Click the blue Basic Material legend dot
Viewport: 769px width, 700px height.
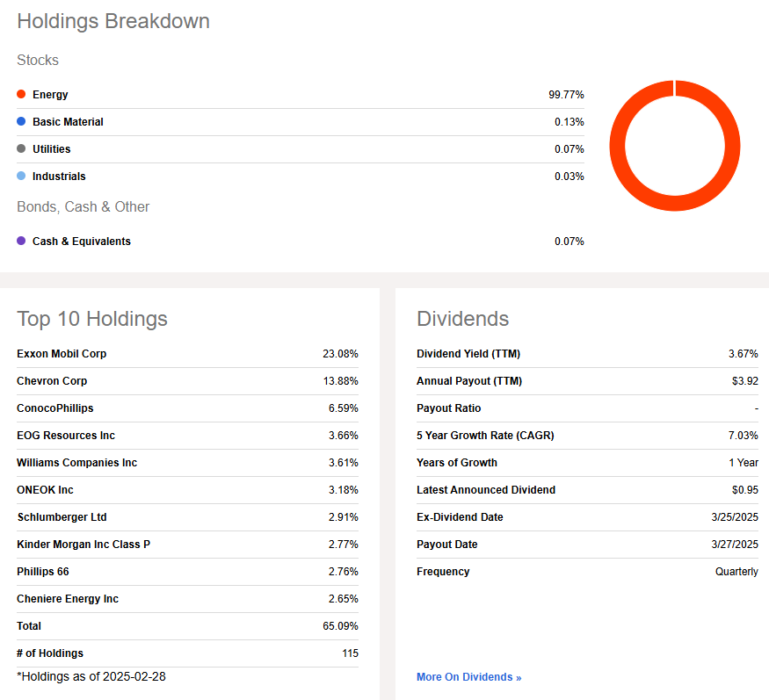(x=21, y=121)
